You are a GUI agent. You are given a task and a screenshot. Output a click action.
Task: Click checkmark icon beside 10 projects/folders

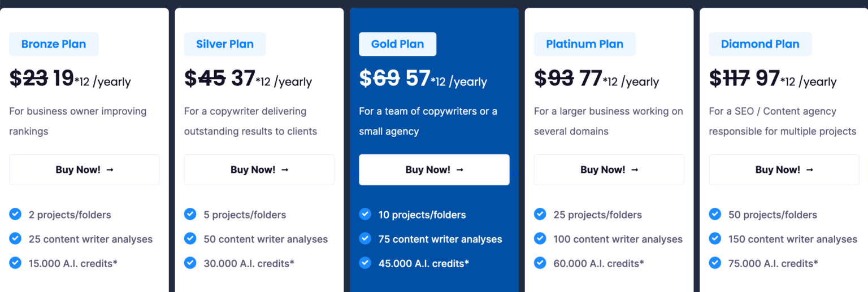point(365,214)
